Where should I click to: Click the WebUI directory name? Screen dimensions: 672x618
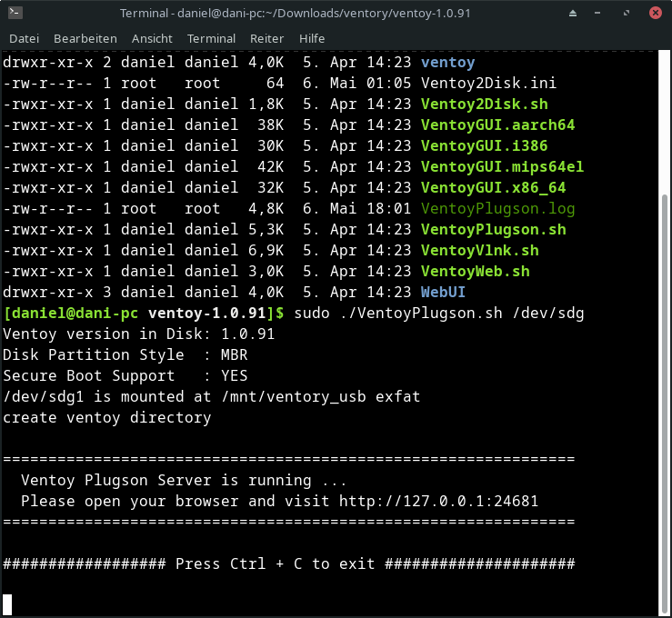(443, 292)
